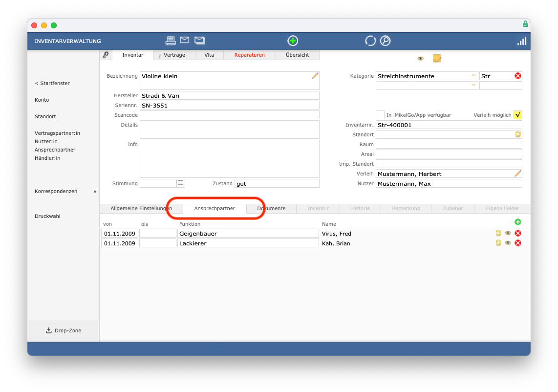The image size is (558, 392).
Task: Click the signal bars statistics icon
Action: coord(522,41)
